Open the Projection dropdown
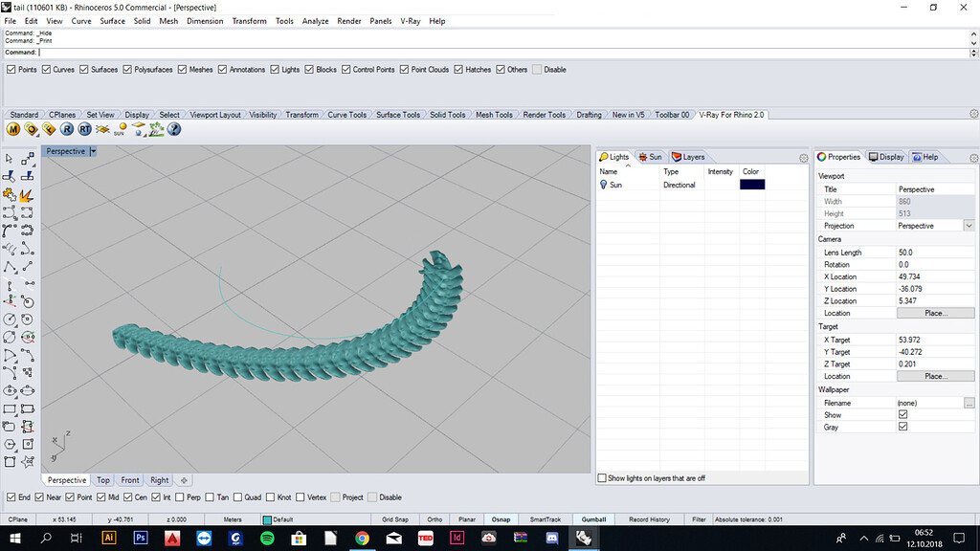980x551 pixels. (x=967, y=226)
